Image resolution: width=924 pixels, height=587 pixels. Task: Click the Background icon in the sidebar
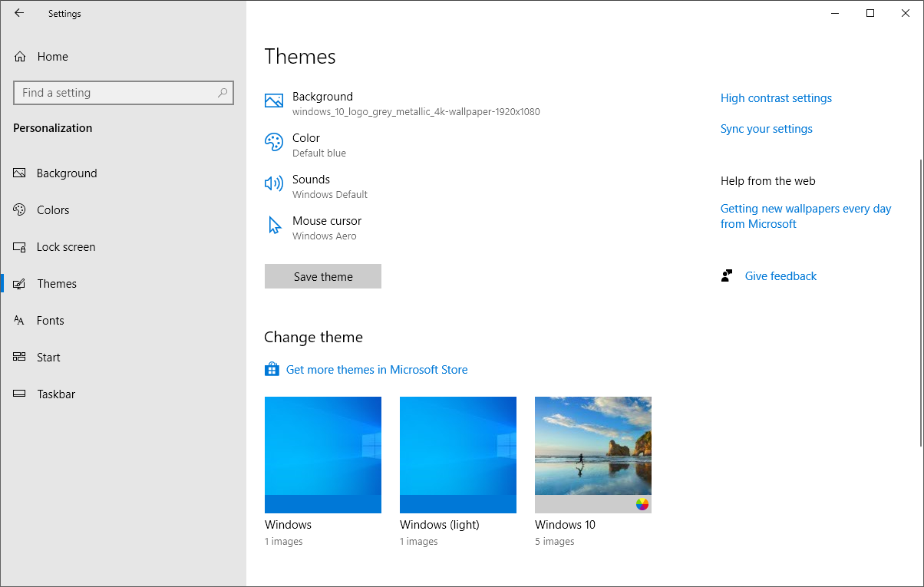pos(19,173)
